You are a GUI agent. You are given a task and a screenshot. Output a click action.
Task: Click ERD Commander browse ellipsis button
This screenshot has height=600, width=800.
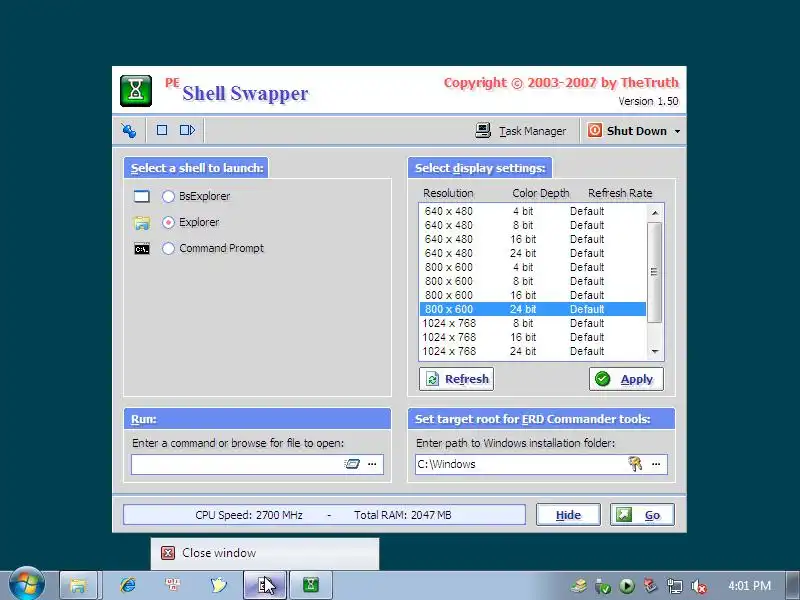(656, 464)
